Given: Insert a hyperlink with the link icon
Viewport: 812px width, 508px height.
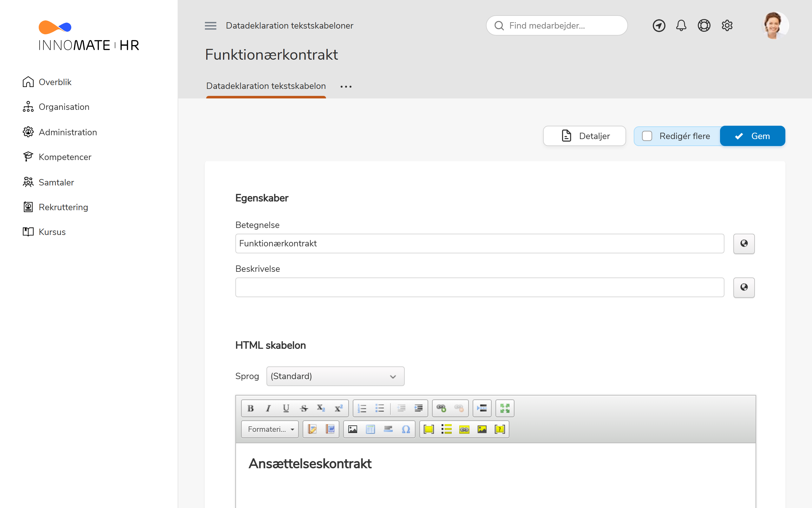Looking at the screenshot, I should tap(441, 408).
